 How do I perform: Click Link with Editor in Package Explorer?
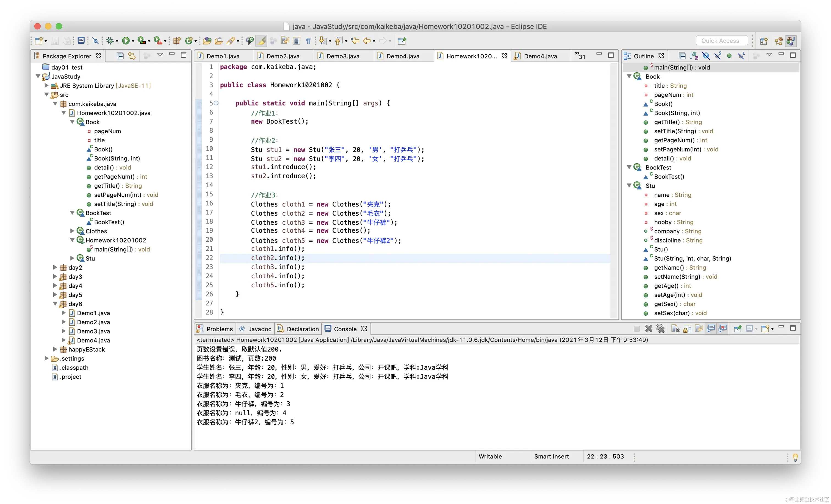(x=132, y=56)
